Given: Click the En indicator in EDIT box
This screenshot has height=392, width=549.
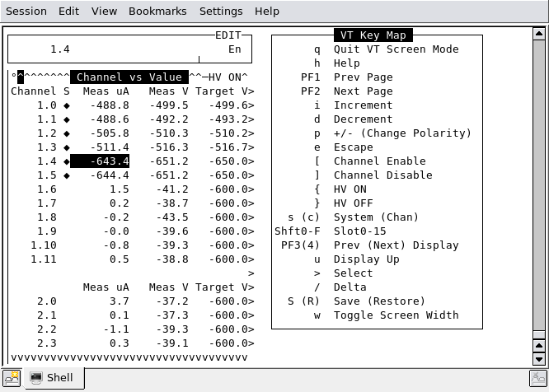Looking at the screenshot, I should click(235, 49).
